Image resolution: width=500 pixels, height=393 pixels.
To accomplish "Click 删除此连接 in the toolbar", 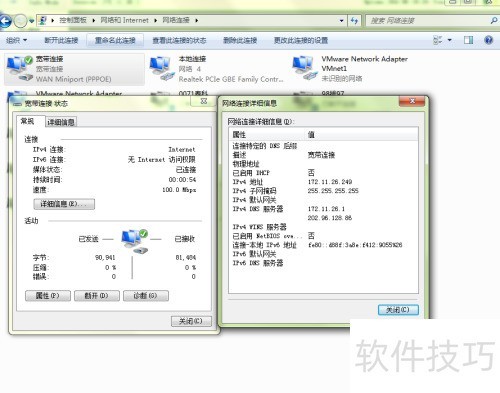I will [240, 40].
